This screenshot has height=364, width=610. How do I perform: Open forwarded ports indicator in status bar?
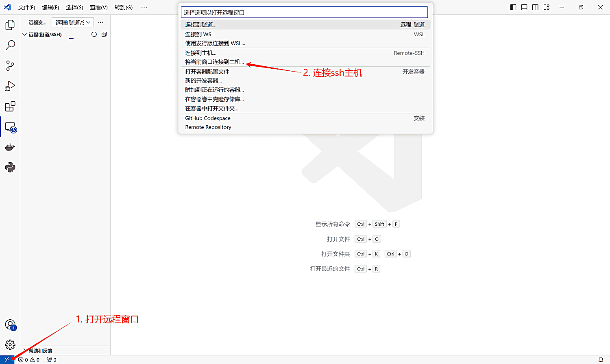pos(51,360)
